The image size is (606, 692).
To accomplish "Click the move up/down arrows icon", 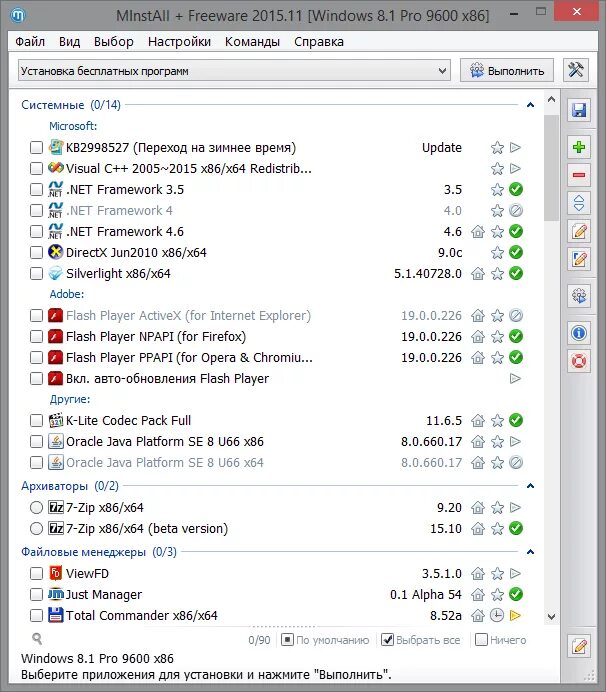I will pos(579,203).
